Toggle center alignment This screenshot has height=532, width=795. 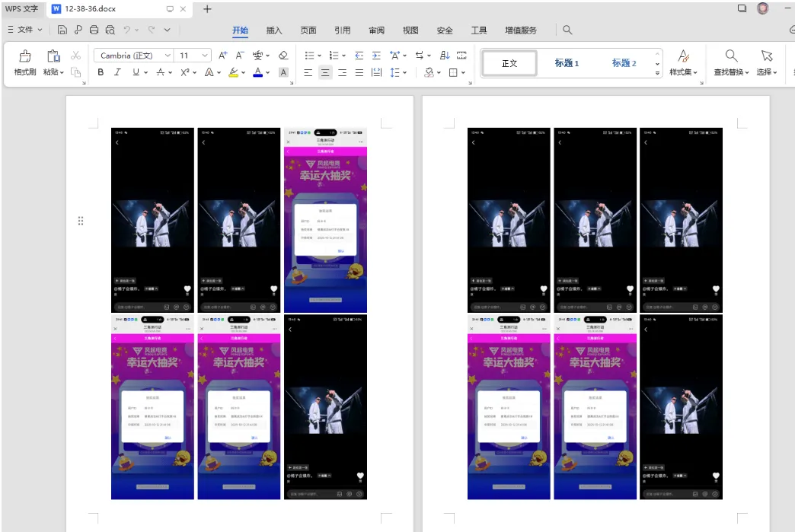[x=325, y=72]
